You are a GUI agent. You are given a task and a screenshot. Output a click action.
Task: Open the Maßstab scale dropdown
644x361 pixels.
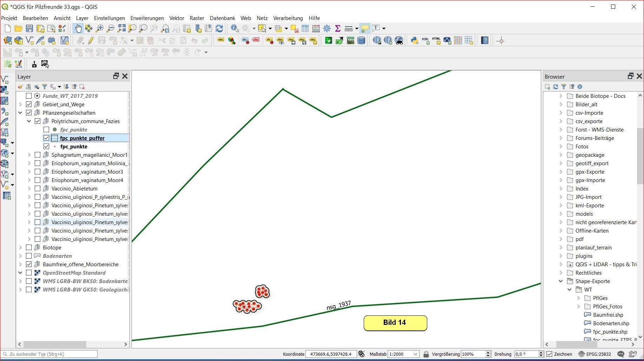[x=415, y=354]
